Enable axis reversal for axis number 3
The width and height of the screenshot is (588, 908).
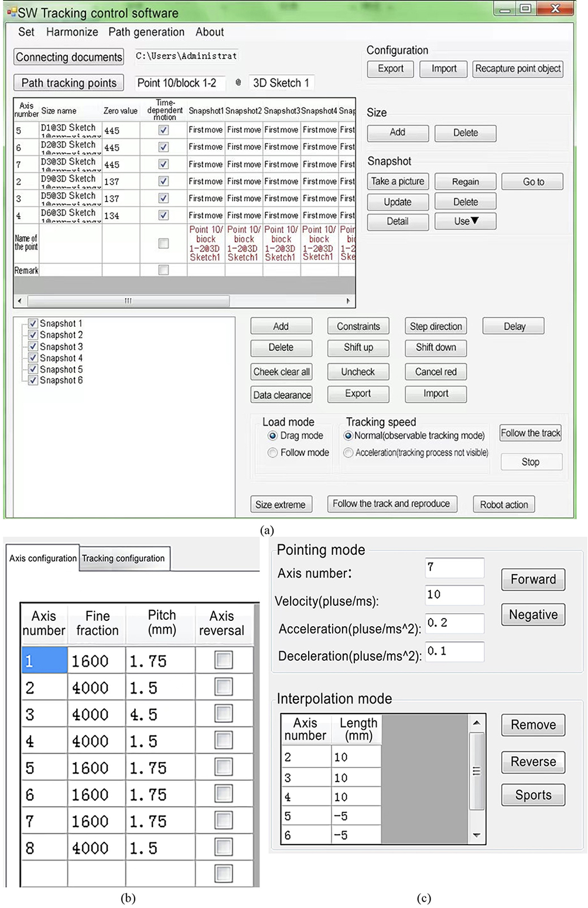tap(224, 714)
